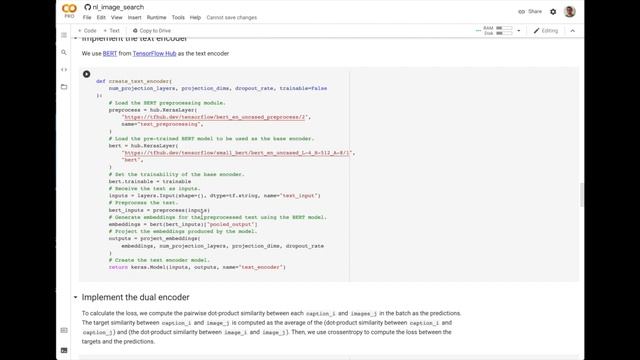Open the File menu
This screenshot has width=640, height=360.
click(x=87, y=18)
